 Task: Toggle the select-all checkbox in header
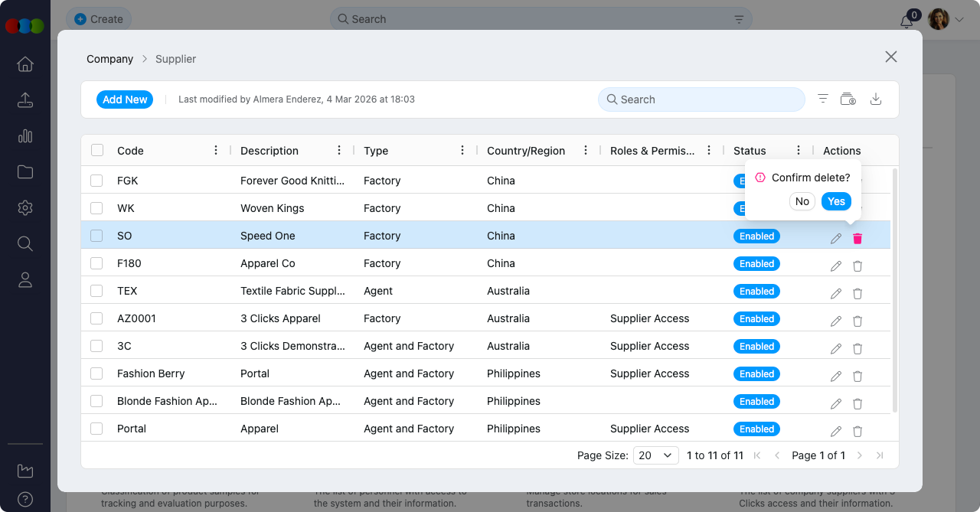click(x=97, y=150)
